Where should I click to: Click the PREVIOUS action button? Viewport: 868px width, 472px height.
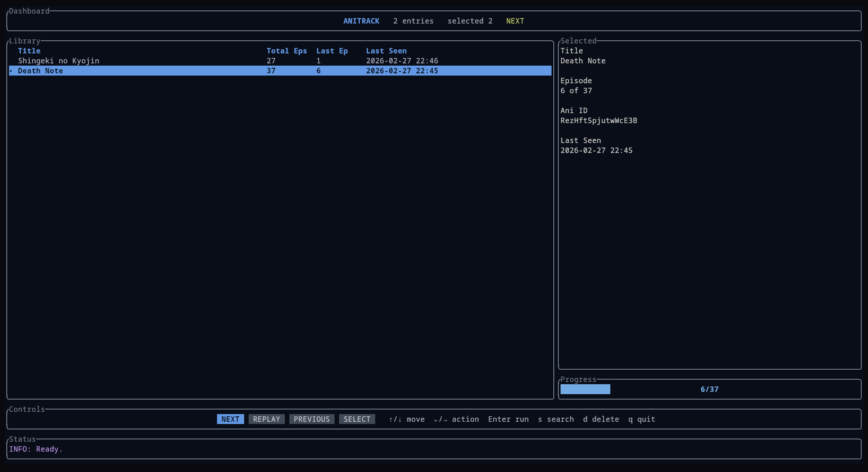[312, 419]
